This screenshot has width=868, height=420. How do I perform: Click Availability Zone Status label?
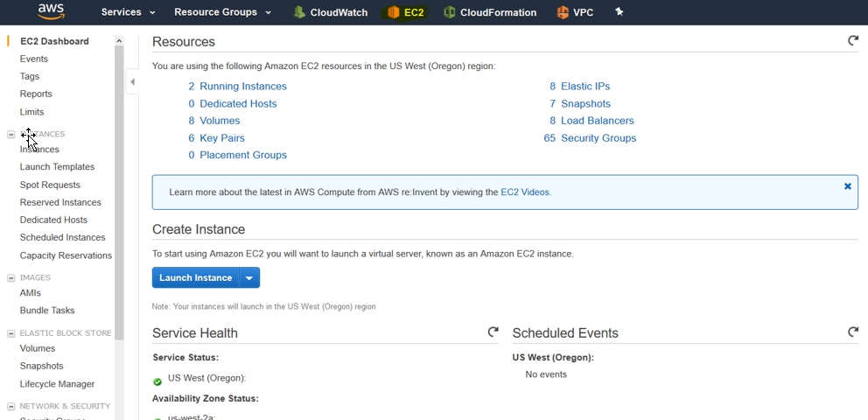pyautogui.click(x=206, y=398)
